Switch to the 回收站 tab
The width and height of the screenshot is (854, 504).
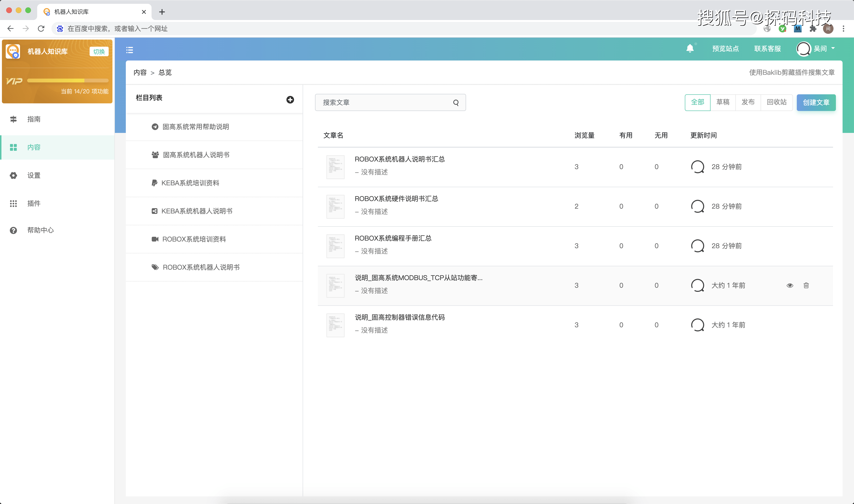point(776,102)
